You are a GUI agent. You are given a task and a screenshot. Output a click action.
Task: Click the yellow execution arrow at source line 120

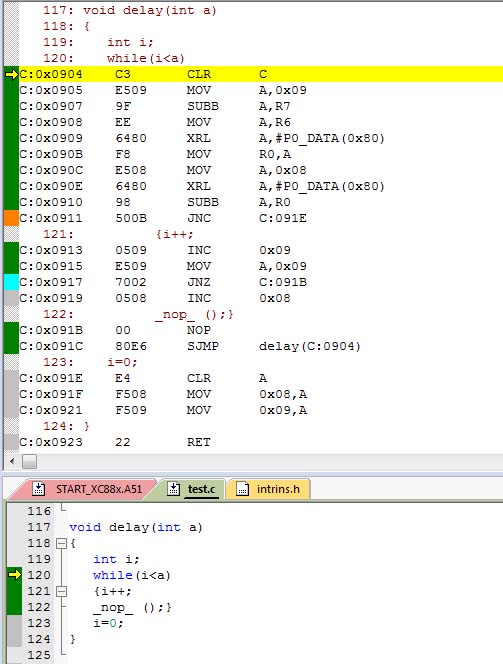click(x=14, y=575)
